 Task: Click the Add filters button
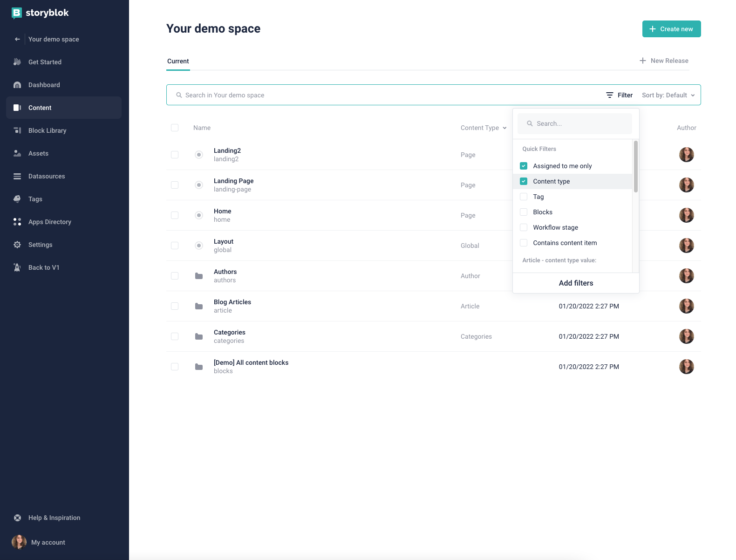coord(576,283)
